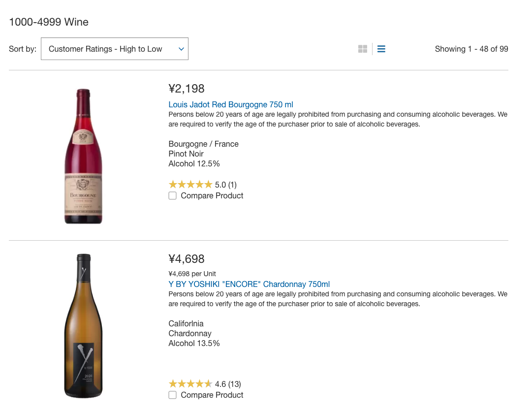Open the Sort by dropdown
Screen dimensions: 532x410
click(x=114, y=49)
